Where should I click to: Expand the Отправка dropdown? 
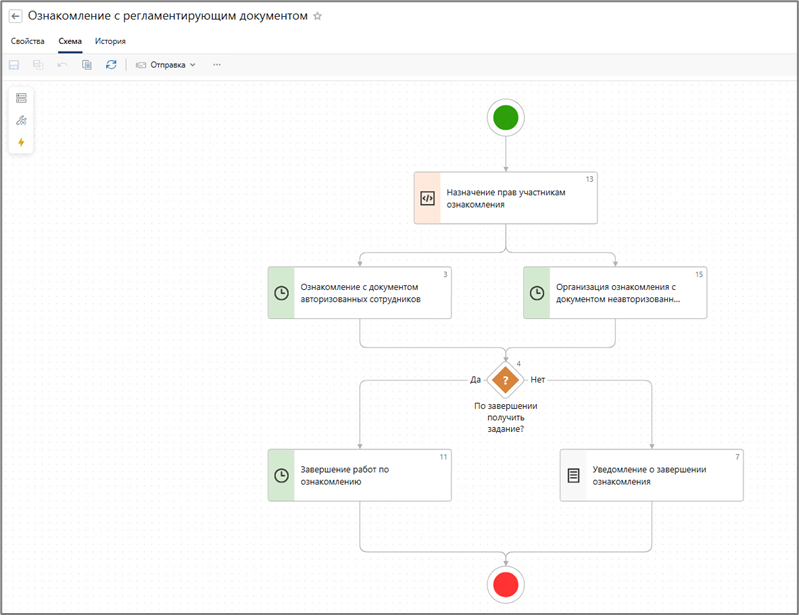[166, 65]
